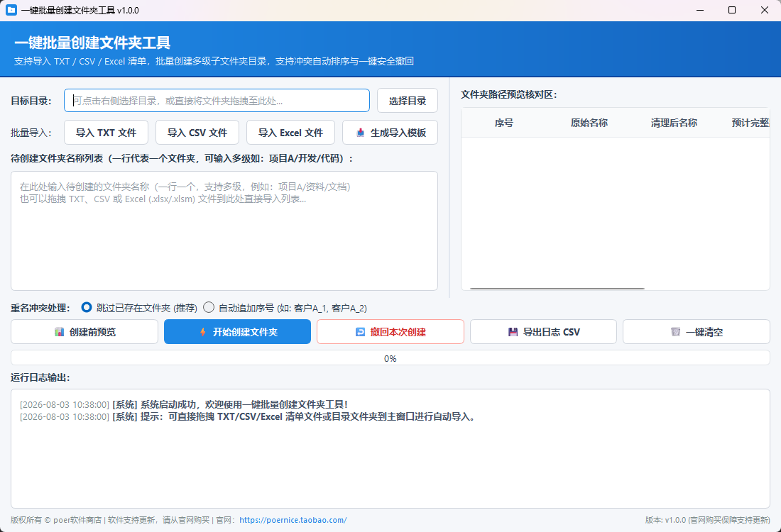Click the 一键批量创建文件夹工具 header title

(92, 43)
